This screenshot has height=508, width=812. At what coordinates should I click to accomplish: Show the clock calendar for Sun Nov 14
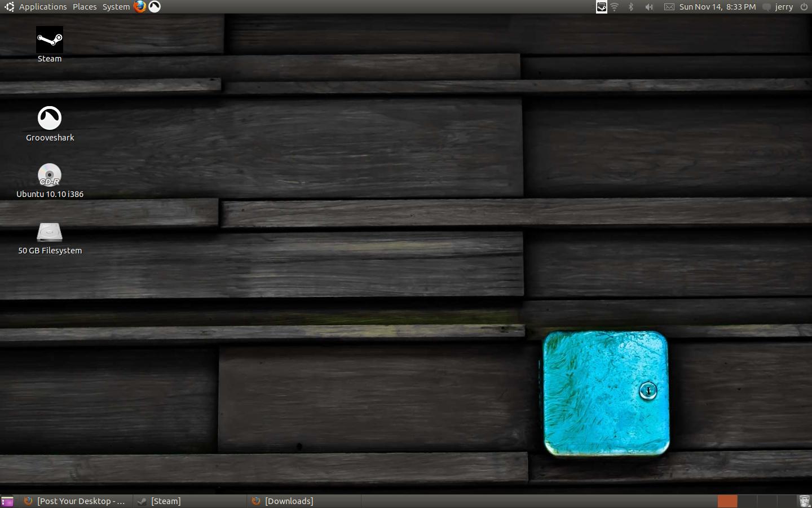pos(717,7)
